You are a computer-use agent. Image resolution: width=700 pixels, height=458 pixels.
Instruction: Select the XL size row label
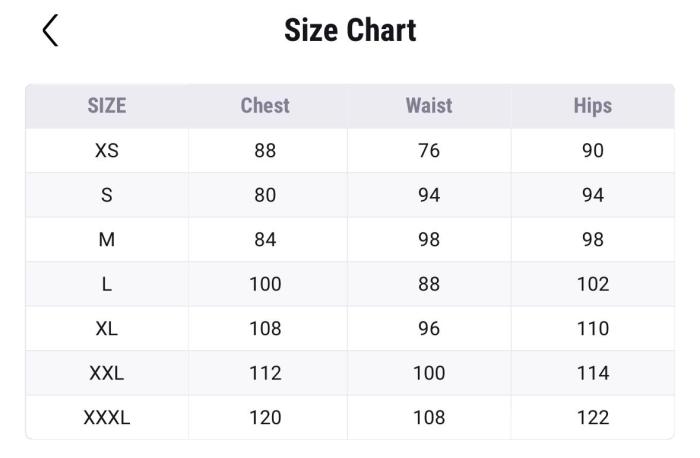tap(107, 328)
